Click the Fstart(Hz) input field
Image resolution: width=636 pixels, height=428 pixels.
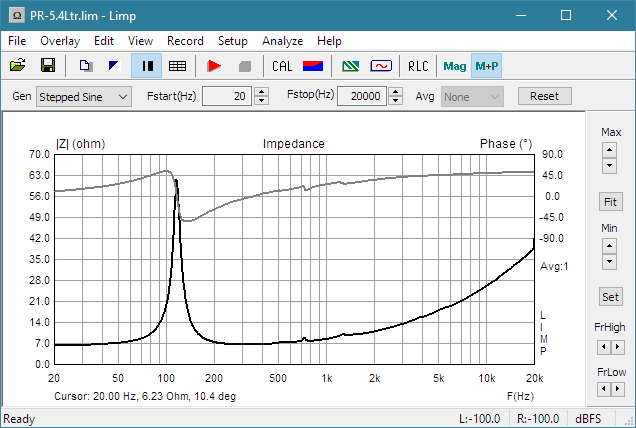coord(227,96)
